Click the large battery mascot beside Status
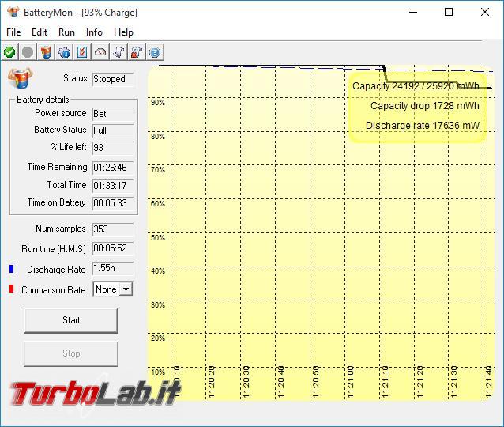The width and height of the screenshot is (504, 427). pyautogui.click(x=20, y=78)
